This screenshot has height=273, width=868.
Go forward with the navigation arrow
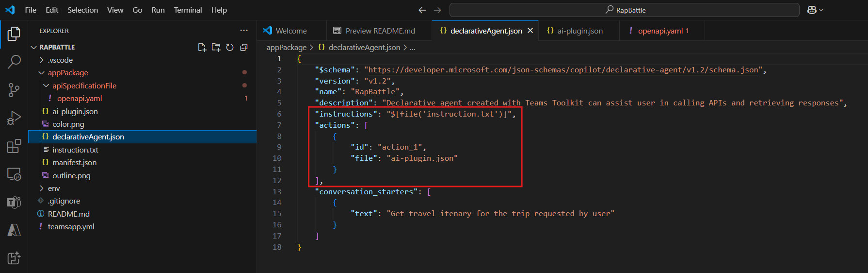point(437,10)
